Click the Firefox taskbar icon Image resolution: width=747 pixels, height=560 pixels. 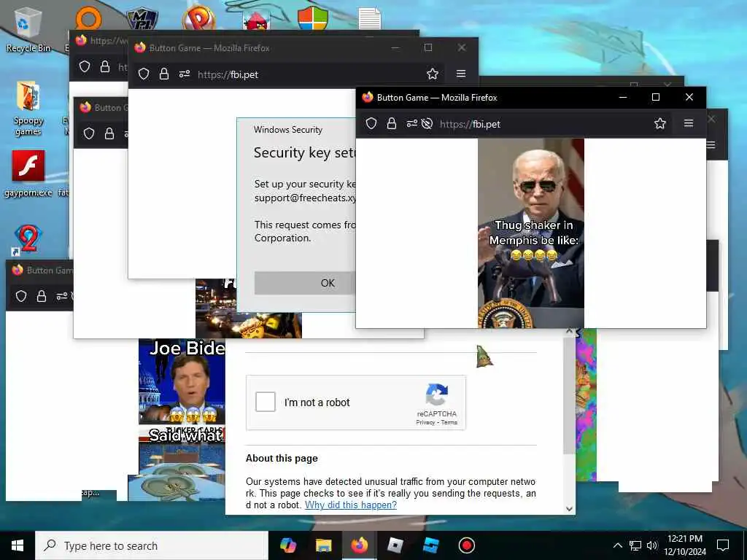[359, 545]
